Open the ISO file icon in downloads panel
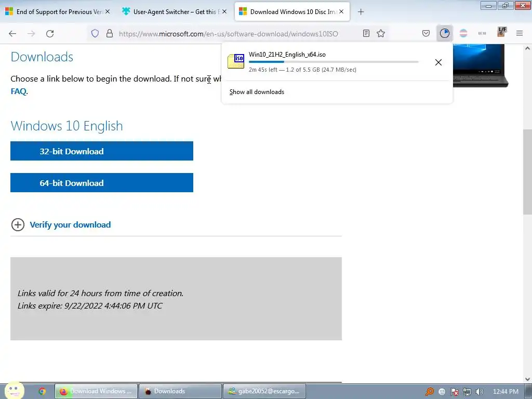This screenshot has height=399, width=532. coord(236,61)
